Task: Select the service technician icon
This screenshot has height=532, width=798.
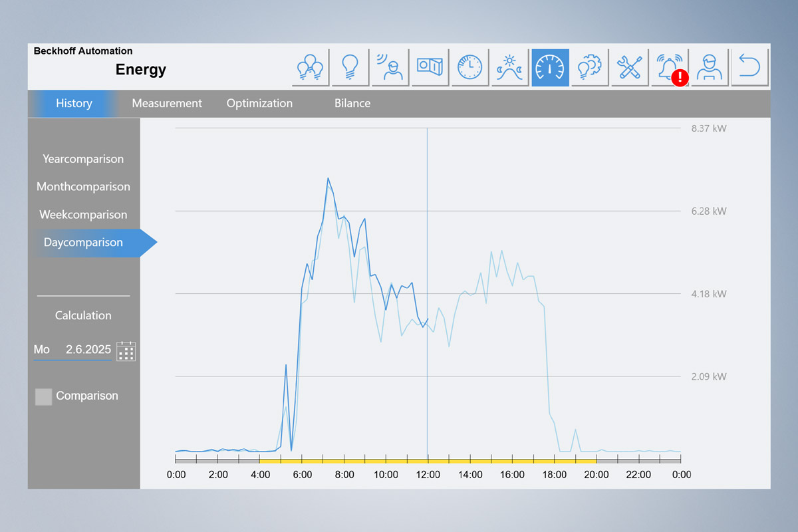Action: [710, 66]
